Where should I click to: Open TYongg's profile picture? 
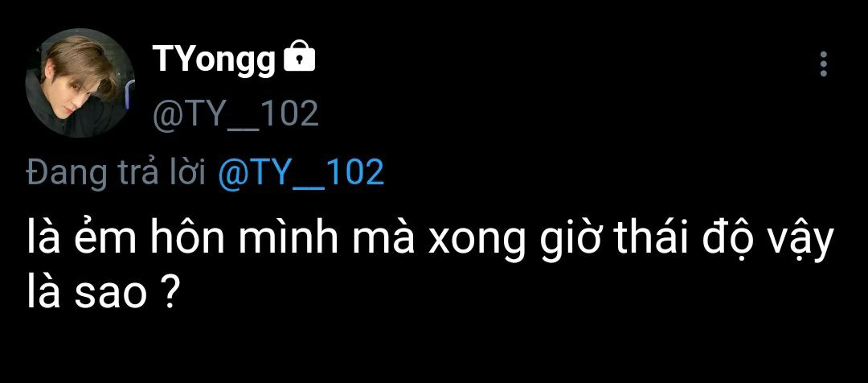tap(80, 83)
